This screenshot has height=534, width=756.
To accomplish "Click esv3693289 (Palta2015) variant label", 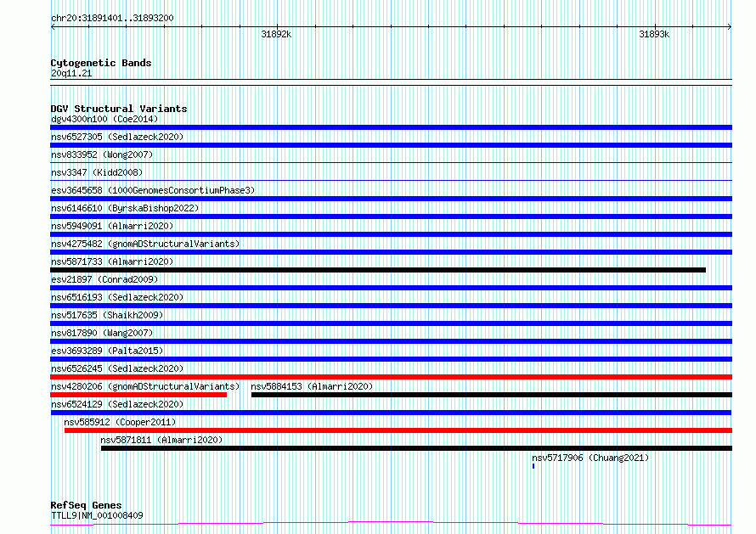I will pos(107,351).
